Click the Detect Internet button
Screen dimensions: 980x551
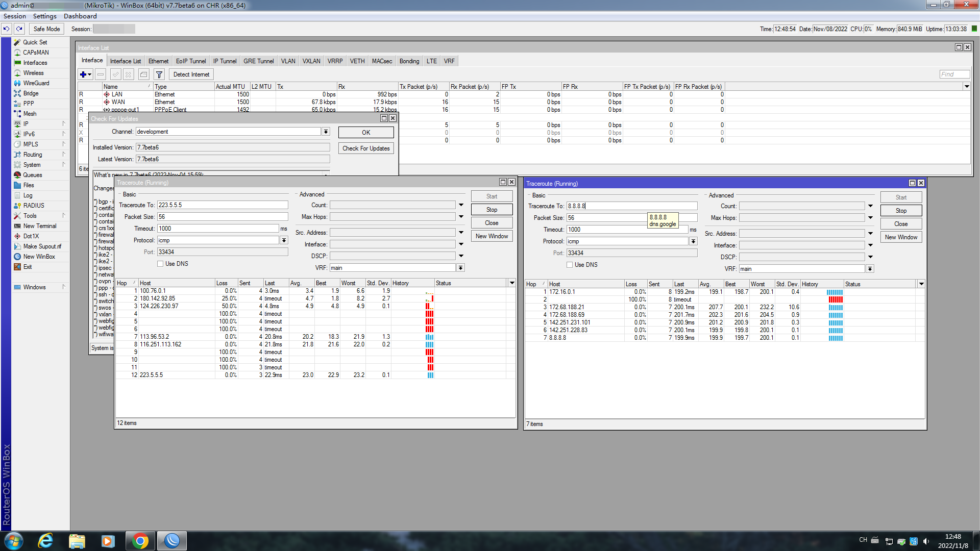(x=191, y=74)
